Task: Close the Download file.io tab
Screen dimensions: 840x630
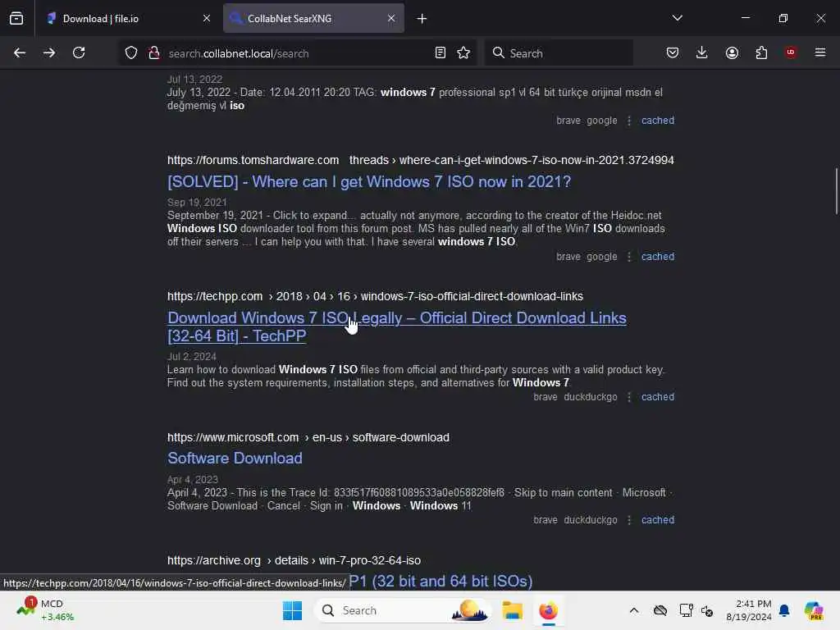Action: (x=206, y=18)
